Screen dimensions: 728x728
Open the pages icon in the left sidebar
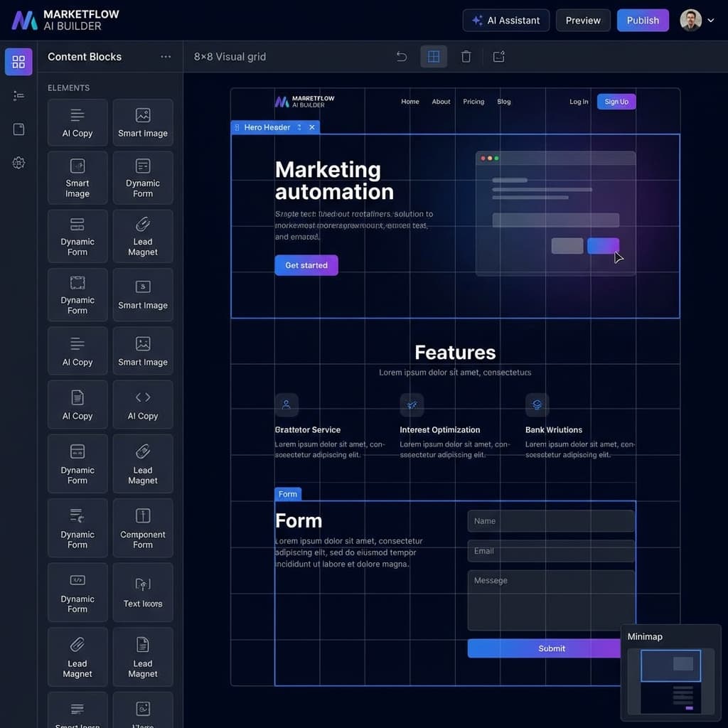(18, 129)
